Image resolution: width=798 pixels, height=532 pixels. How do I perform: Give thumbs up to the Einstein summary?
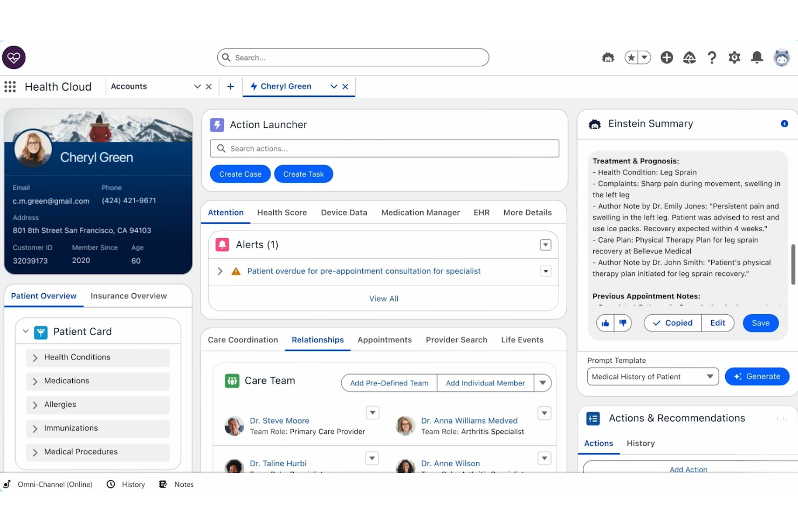coord(606,323)
